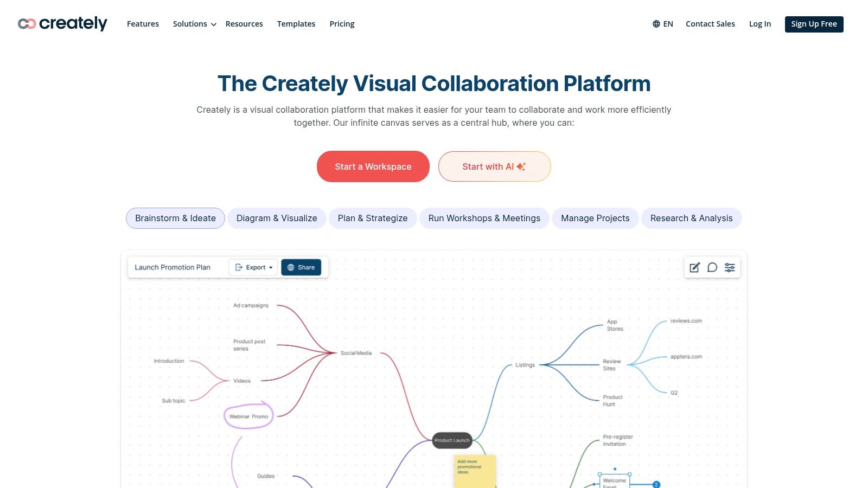The height and width of the screenshot is (488, 868).
Task: Click the EN language selector
Action: tap(663, 24)
